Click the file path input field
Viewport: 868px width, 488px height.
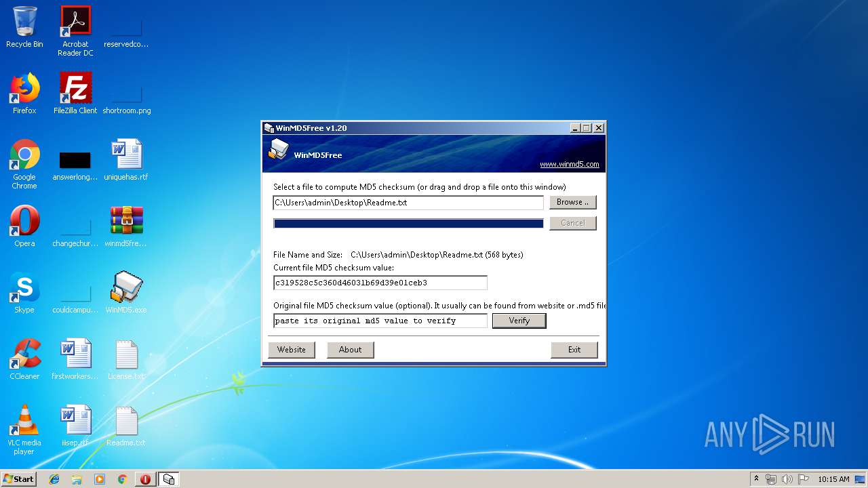(x=408, y=203)
